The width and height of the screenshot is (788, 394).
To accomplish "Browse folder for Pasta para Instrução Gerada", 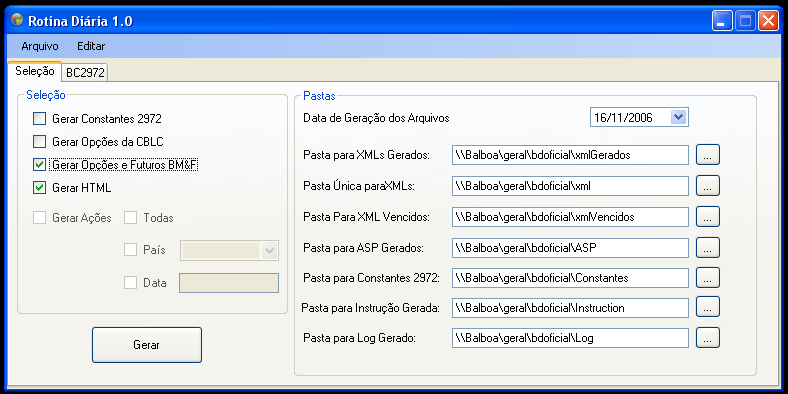I will (x=708, y=308).
